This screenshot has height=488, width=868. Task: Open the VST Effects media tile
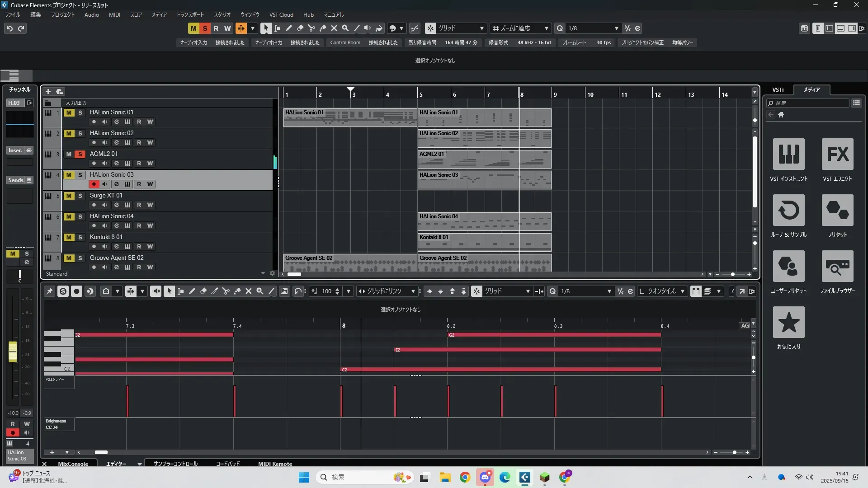click(x=837, y=154)
